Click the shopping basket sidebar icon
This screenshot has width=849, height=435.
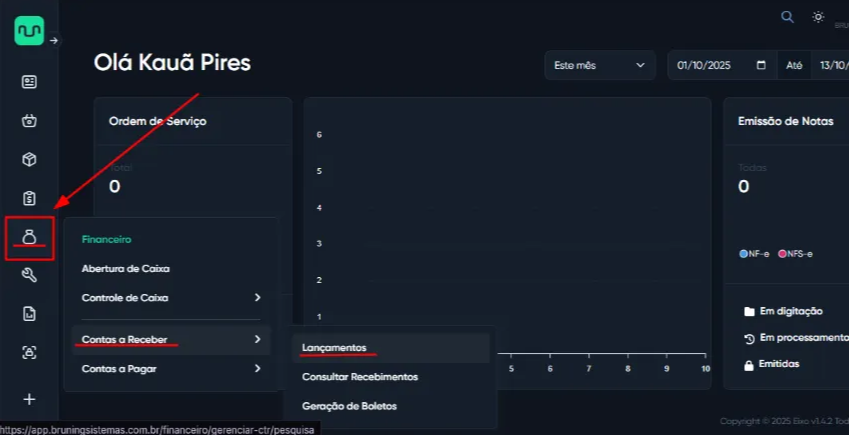[29, 121]
